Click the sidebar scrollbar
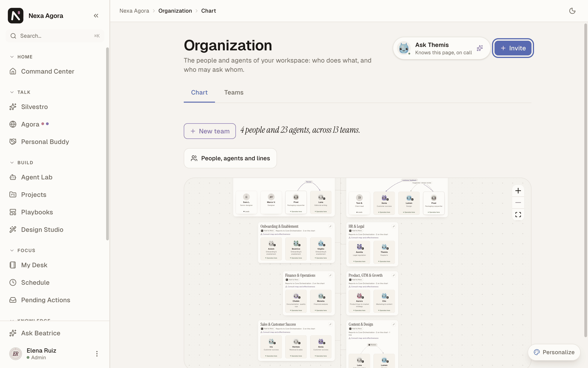The height and width of the screenshot is (368, 588). [107, 144]
